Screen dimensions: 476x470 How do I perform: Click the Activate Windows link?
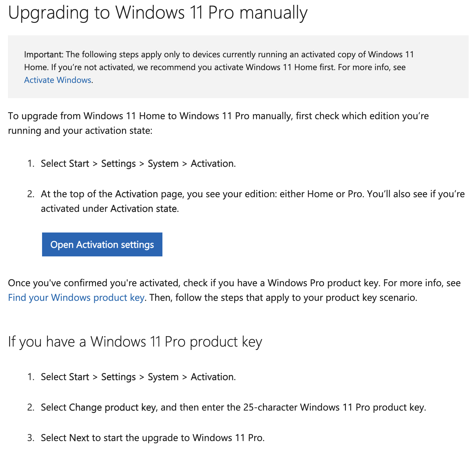(x=57, y=80)
